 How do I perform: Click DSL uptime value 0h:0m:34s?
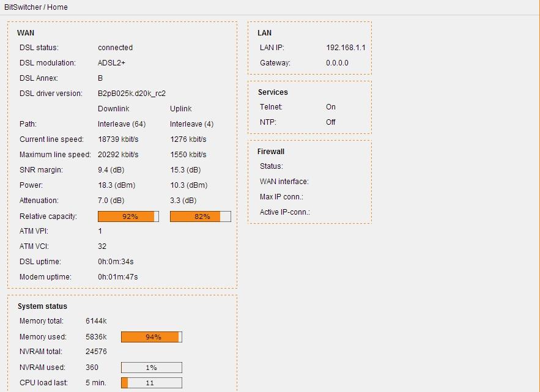tap(116, 262)
